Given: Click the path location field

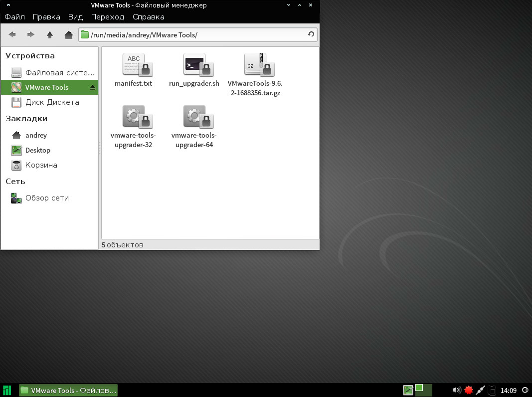Looking at the screenshot, I should coord(194,34).
